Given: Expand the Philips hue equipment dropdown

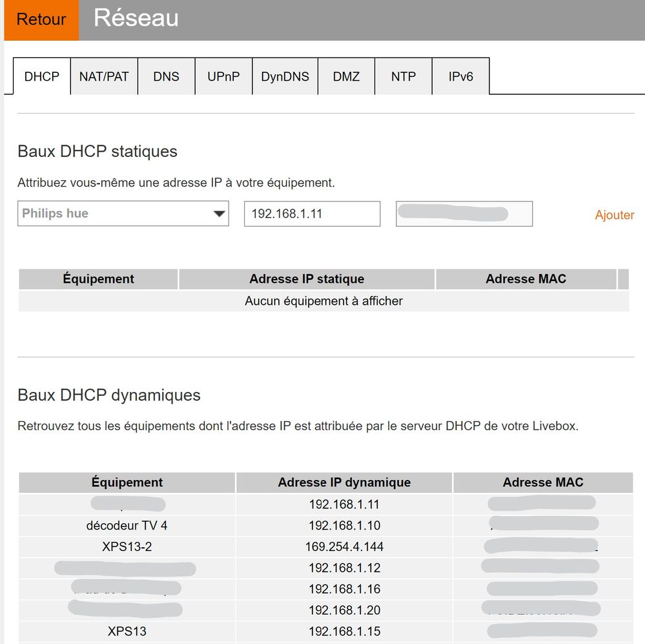Looking at the screenshot, I should [x=123, y=213].
